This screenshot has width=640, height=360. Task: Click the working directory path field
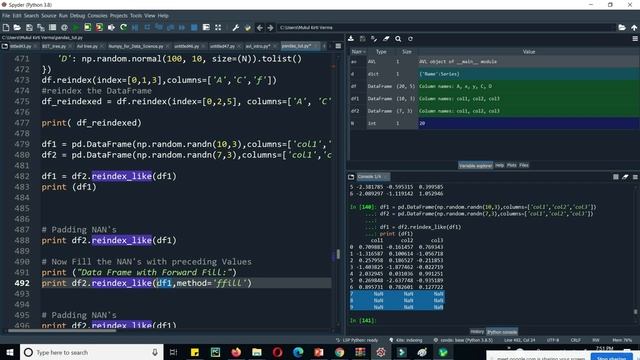(446, 27)
